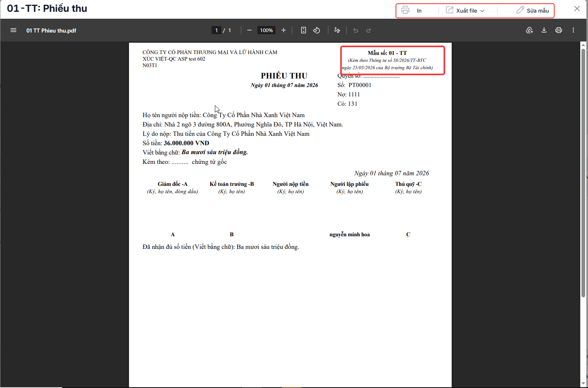Click the signer name nguyễn minh hoa
This screenshot has height=388, width=588.
tap(350, 234)
